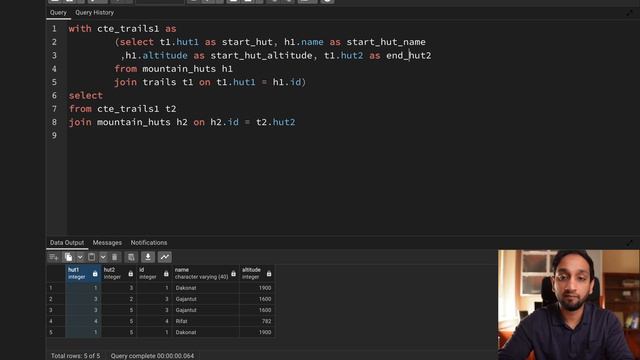Image resolution: width=640 pixels, height=360 pixels.
Task: Click lock icon on hut2 column
Action: point(131,273)
